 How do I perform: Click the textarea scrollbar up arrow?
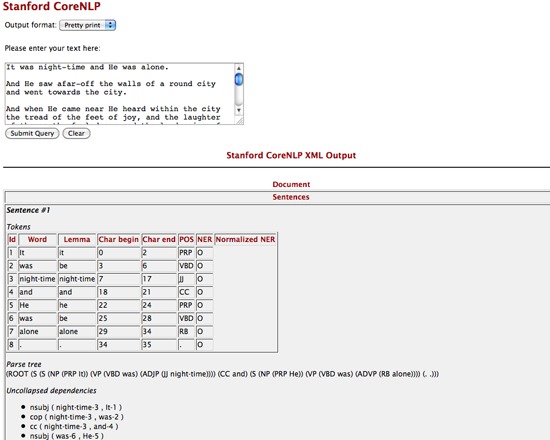pos(239,68)
